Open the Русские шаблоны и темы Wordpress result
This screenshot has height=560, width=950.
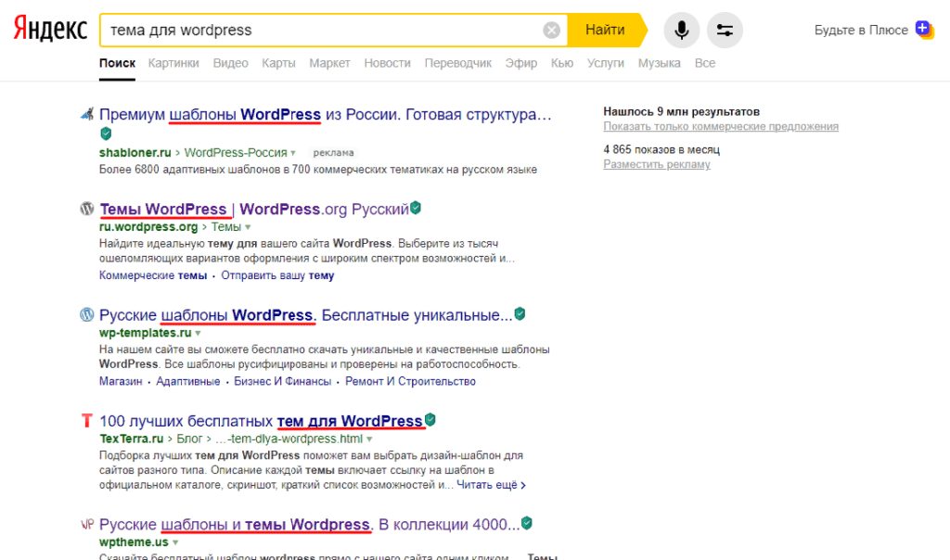coord(310,524)
